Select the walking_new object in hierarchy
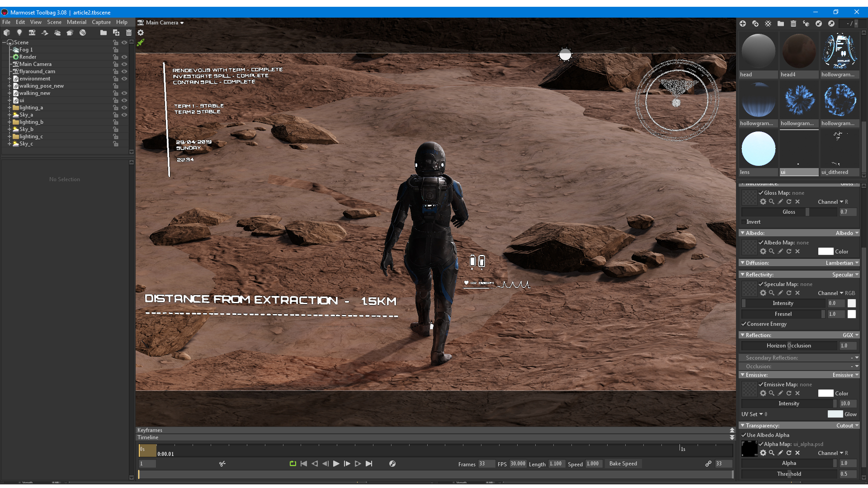Viewport: 868px width, 488px height. click(x=35, y=93)
